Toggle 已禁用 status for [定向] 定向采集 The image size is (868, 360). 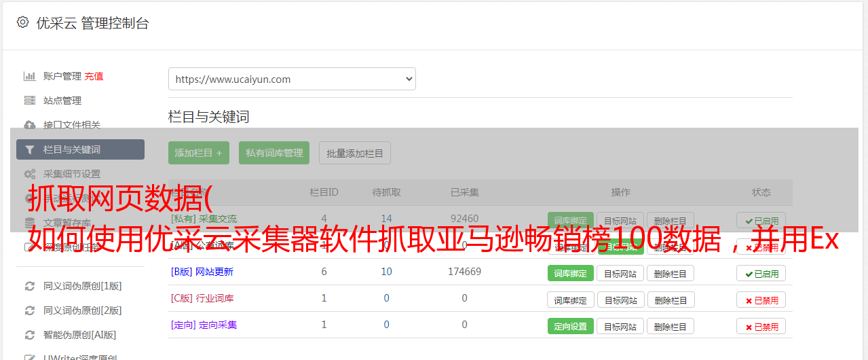(x=761, y=326)
